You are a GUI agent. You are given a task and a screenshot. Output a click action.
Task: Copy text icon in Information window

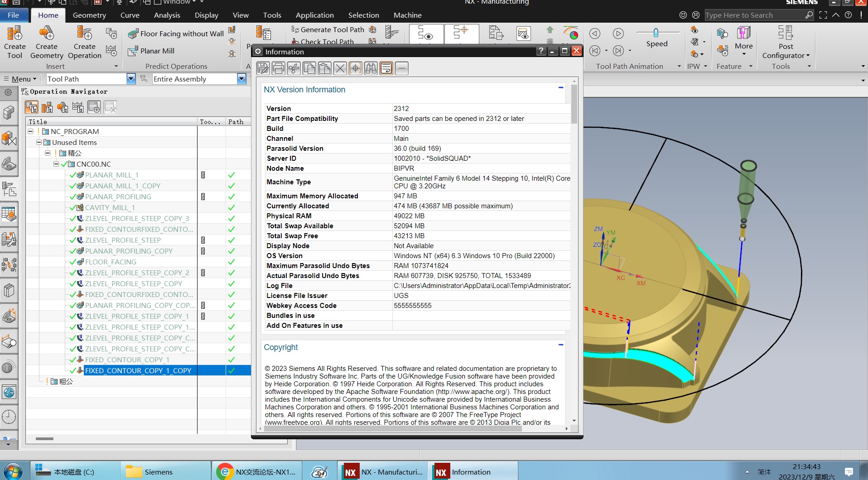[x=309, y=68]
